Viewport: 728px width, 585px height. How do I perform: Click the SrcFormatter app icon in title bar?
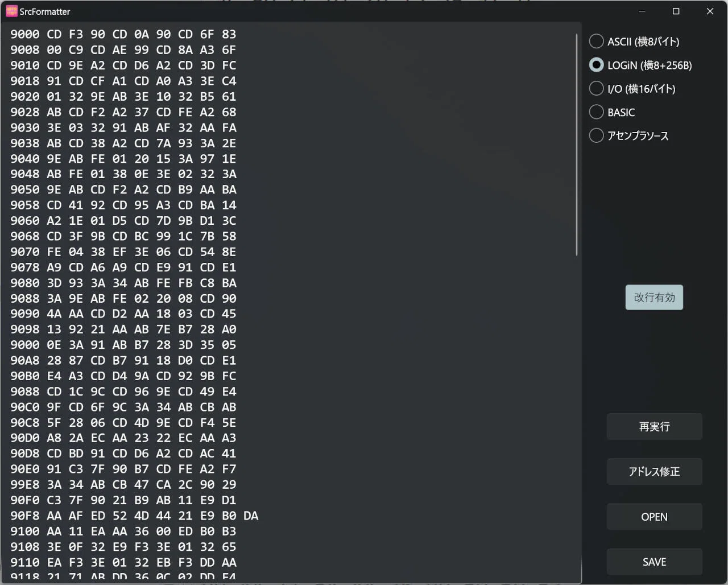click(11, 11)
